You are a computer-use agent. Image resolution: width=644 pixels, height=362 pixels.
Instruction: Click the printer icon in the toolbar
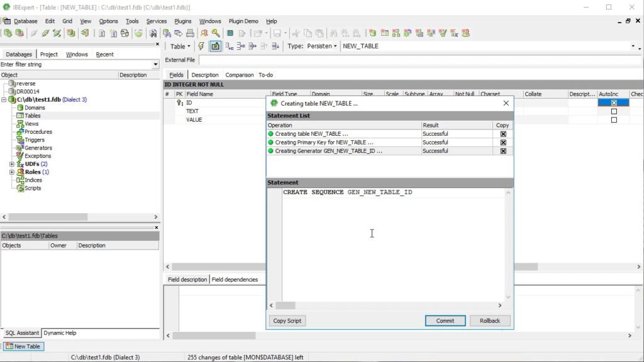(190, 33)
